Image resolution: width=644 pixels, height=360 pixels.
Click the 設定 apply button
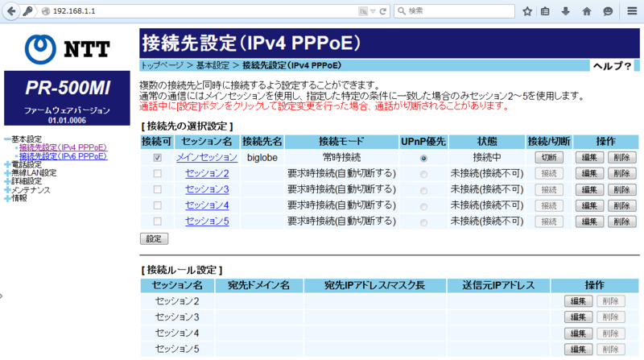[154, 238]
